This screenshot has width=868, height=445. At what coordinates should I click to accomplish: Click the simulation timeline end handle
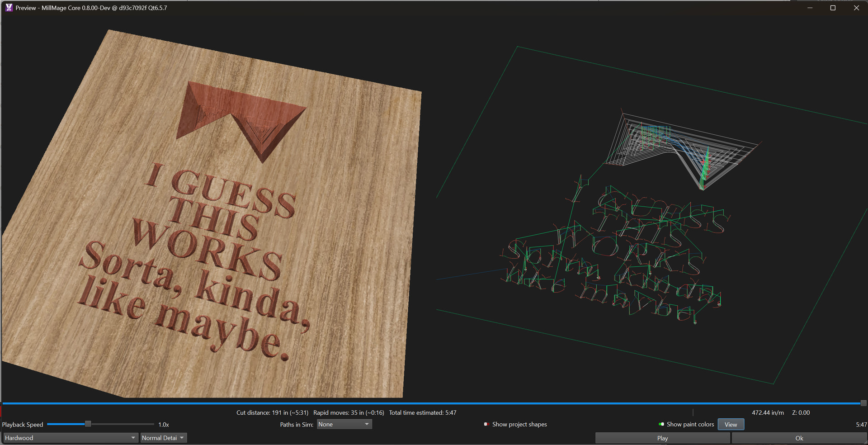[x=863, y=403]
